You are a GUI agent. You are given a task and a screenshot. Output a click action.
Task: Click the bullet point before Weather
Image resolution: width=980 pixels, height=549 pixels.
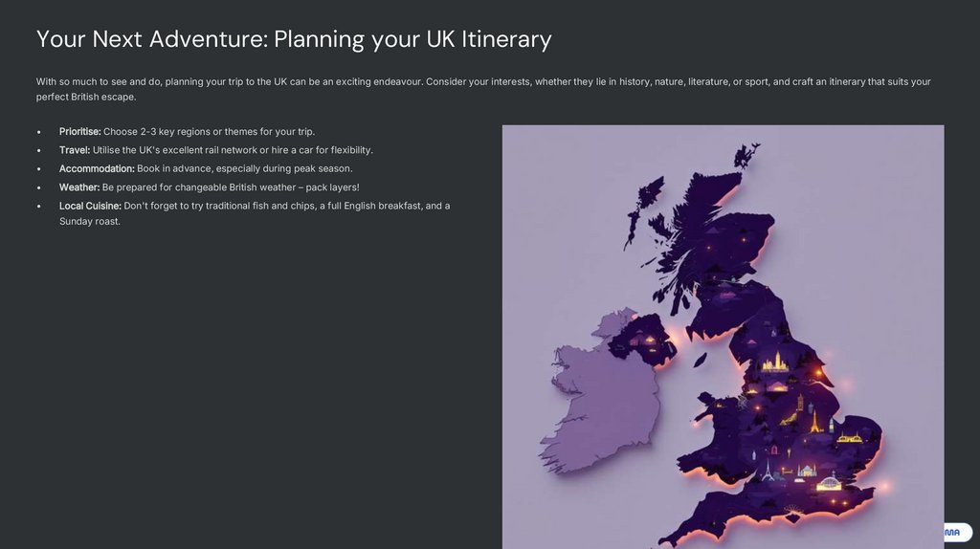[38, 187]
